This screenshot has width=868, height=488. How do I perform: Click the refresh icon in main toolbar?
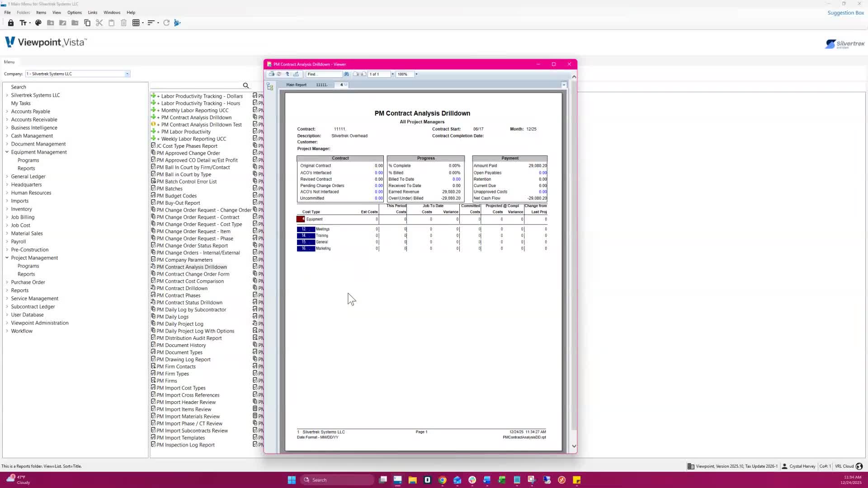(x=166, y=23)
